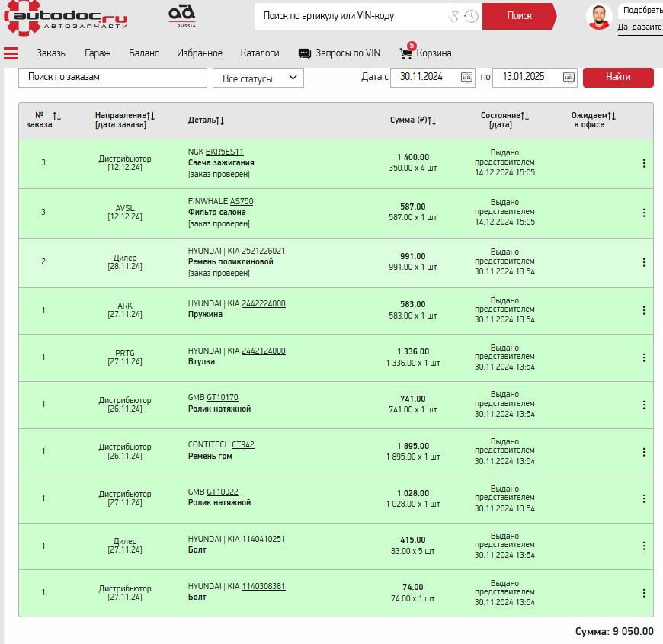Click the VIN requests chat icon

[x=304, y=53]
